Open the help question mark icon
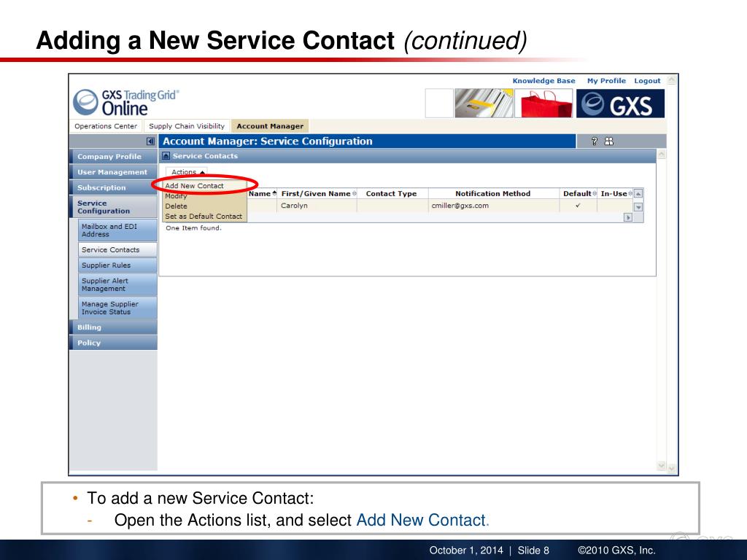 (594, 141)
